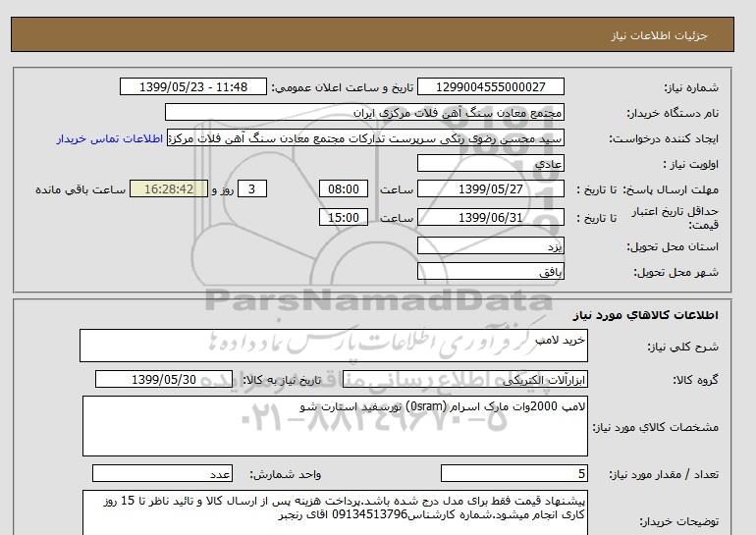This screenshot has width=756, height=535.
Task: Click the countdown timer 16:28:42
Action: [x=169, y=188]
